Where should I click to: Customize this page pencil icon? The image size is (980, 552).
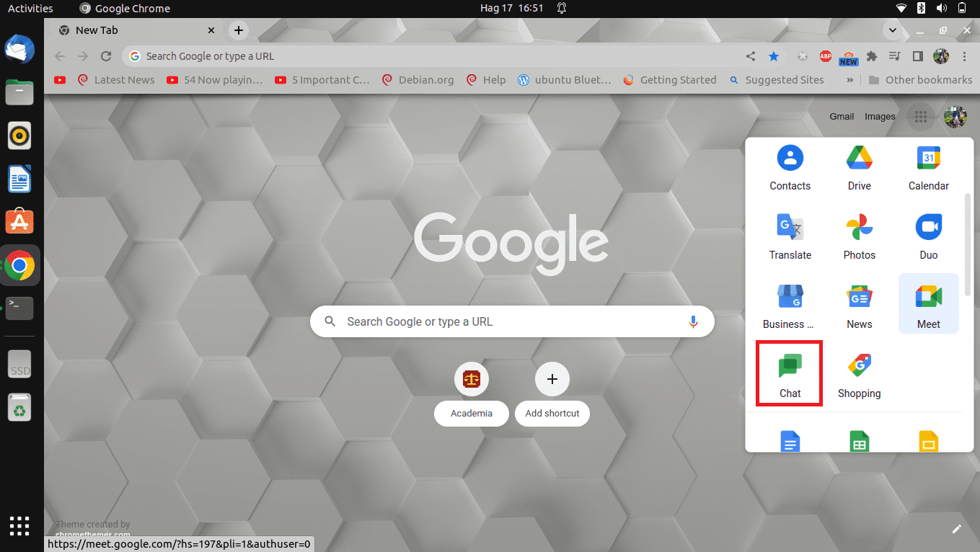click(957, 529)
